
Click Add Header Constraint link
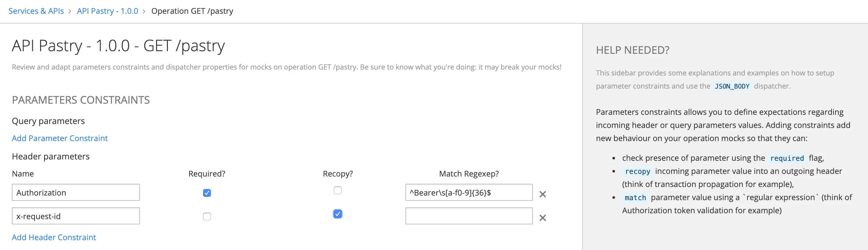(54, 237)
